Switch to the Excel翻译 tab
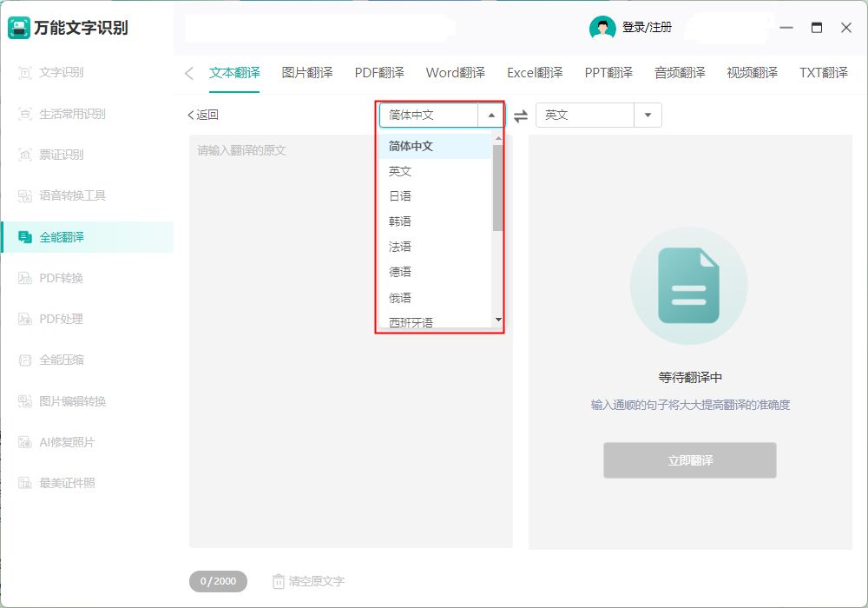 pos(535,73)
